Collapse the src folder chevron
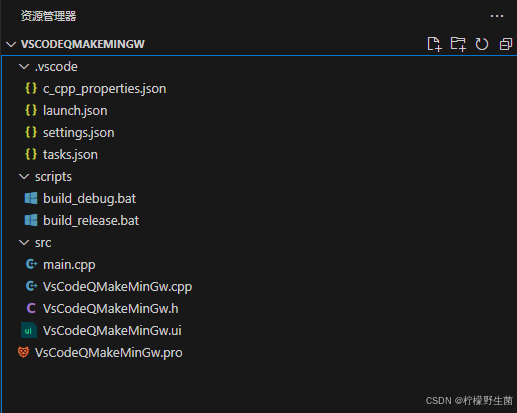 pyautogui.click(x=24, y=242)
